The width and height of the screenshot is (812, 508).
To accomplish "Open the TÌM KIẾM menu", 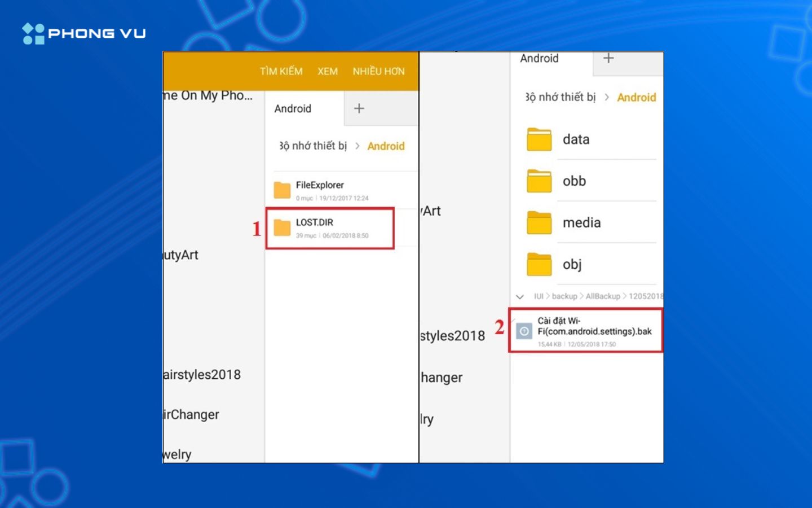I will [280, 71].
